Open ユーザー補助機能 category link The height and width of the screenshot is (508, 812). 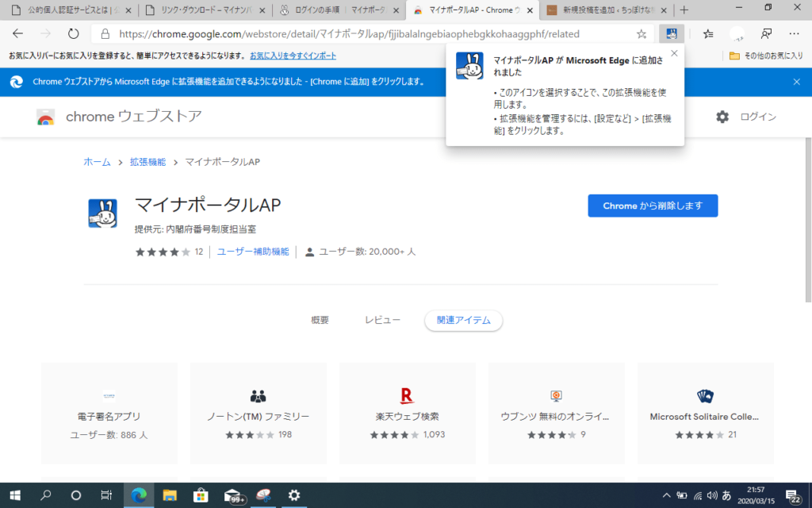(x=253, y=252)
